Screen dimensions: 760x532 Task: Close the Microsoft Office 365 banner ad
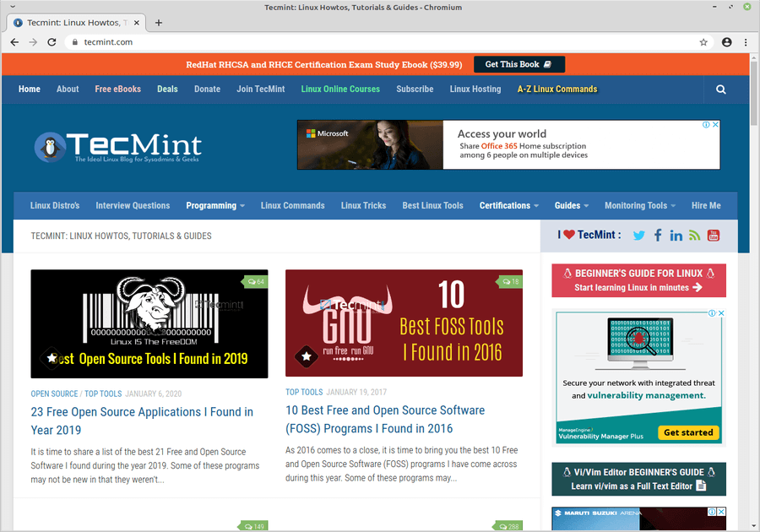pos(715,124)
